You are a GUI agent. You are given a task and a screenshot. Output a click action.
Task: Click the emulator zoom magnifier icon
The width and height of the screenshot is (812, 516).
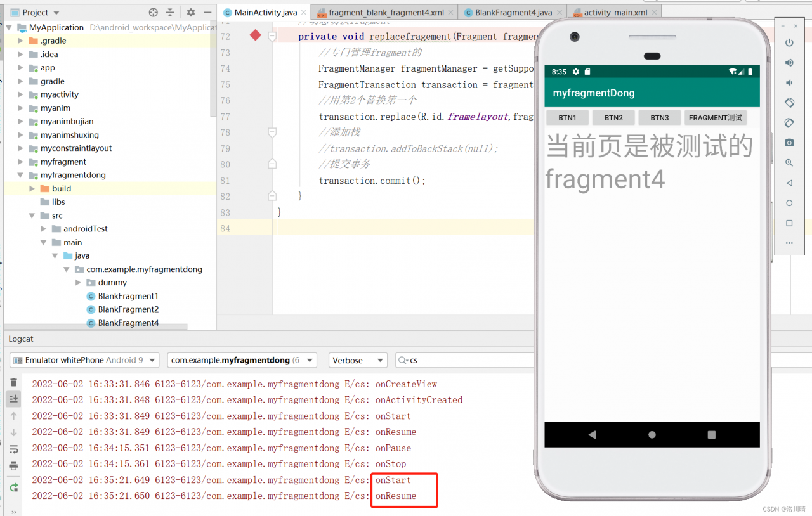point(789,163)
